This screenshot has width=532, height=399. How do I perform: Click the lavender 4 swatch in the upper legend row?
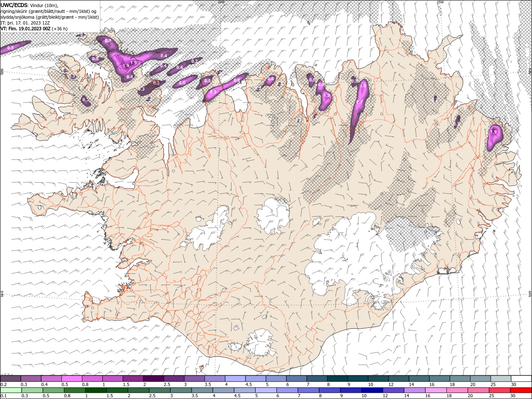point(235,379)
